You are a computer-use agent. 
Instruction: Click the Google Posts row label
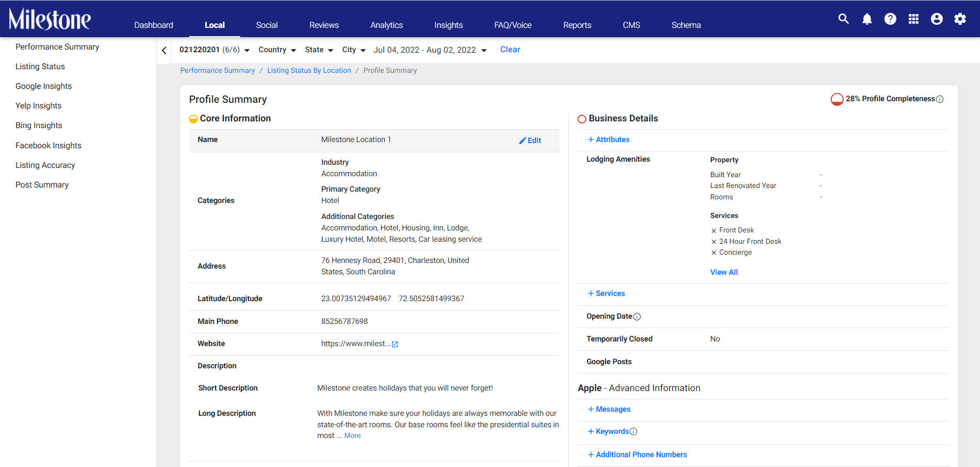(x=609, y=362)
